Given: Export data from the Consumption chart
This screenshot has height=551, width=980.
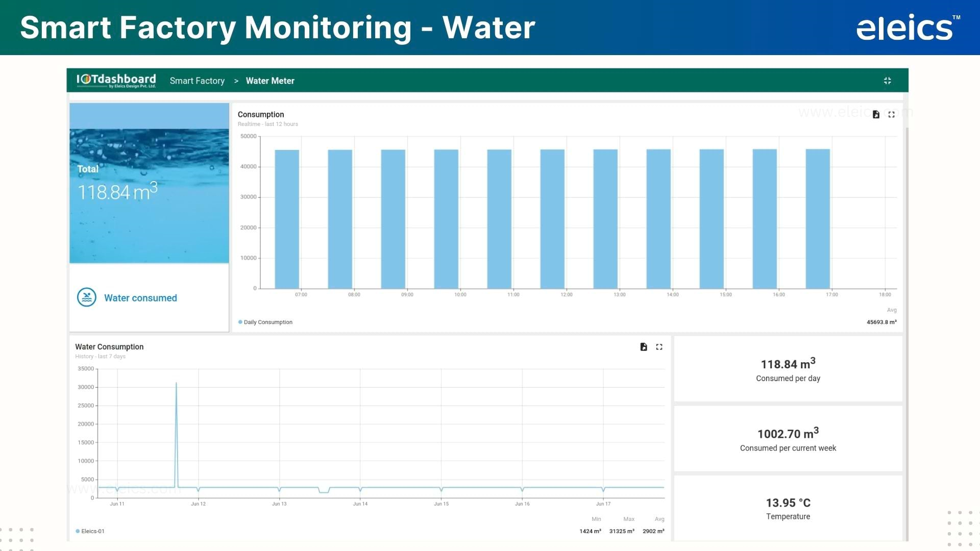Looking at the screenshot, I should [x=876, y=114].
